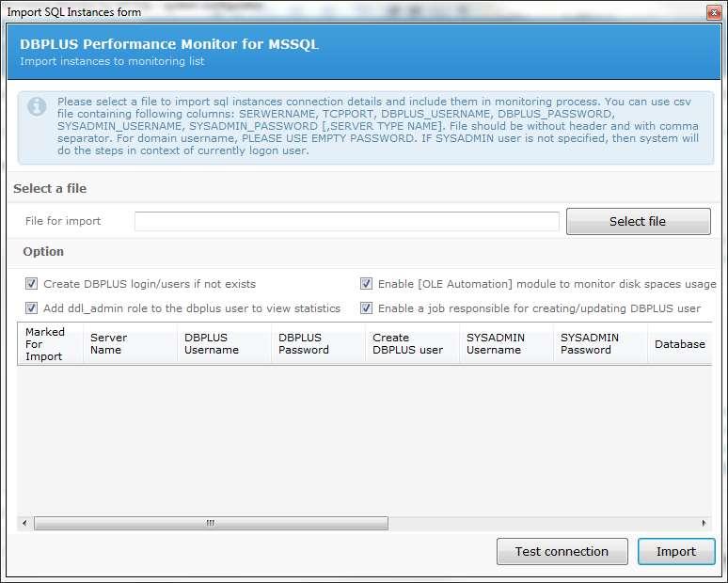Click the Server Name column header
Viewport: 728px width, 583px height.
(x=130, y=344)
